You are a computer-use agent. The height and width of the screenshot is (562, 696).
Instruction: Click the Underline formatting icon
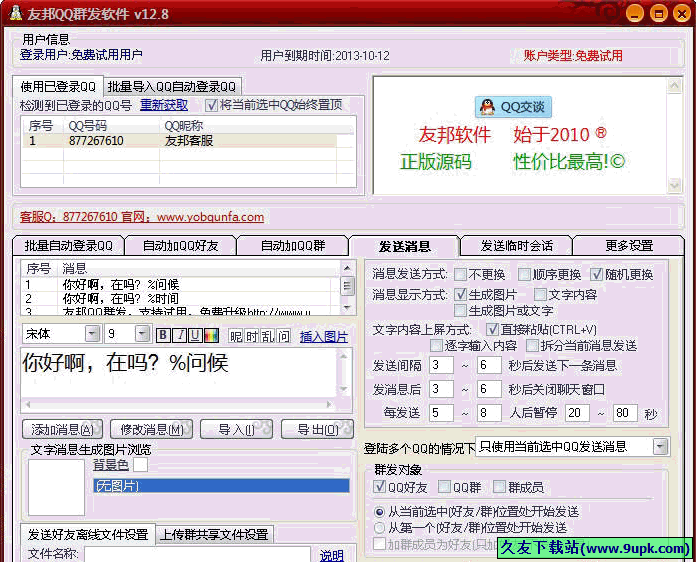(x=195, y=335)
